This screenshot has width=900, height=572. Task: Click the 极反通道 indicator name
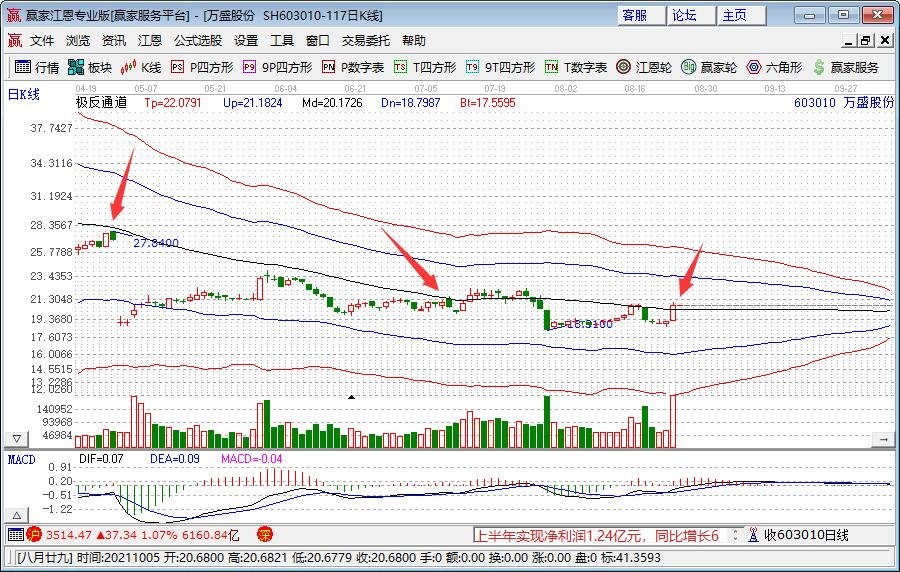pyautogui.click(x=102, y=103)
